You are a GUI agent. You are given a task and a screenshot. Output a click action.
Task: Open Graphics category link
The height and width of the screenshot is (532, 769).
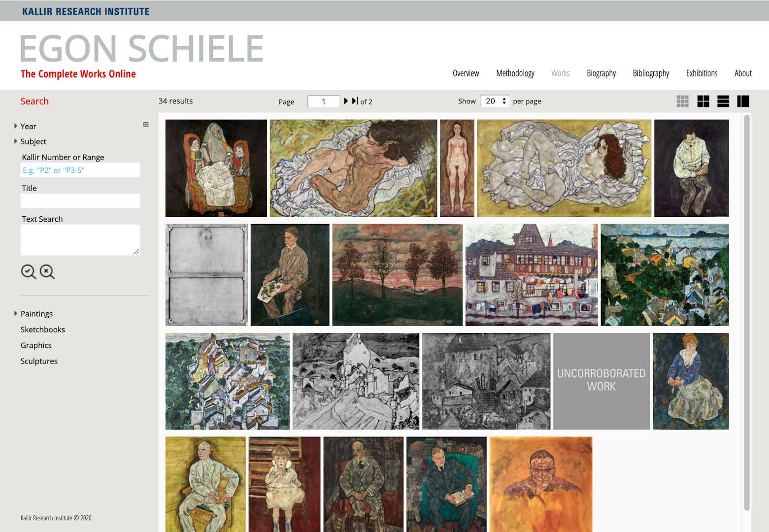pyautogui.click(x=36, y=345)
